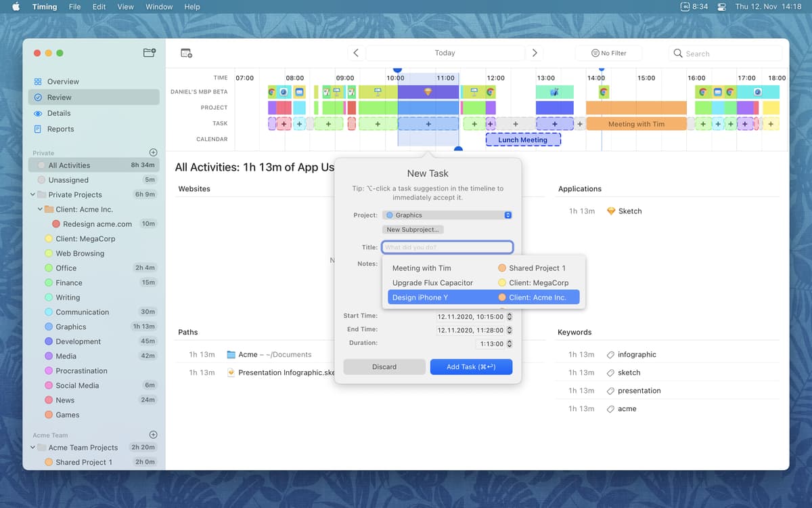Click the orange Meeting with Tim block
The image size is (812, 508).
point(635,124)
